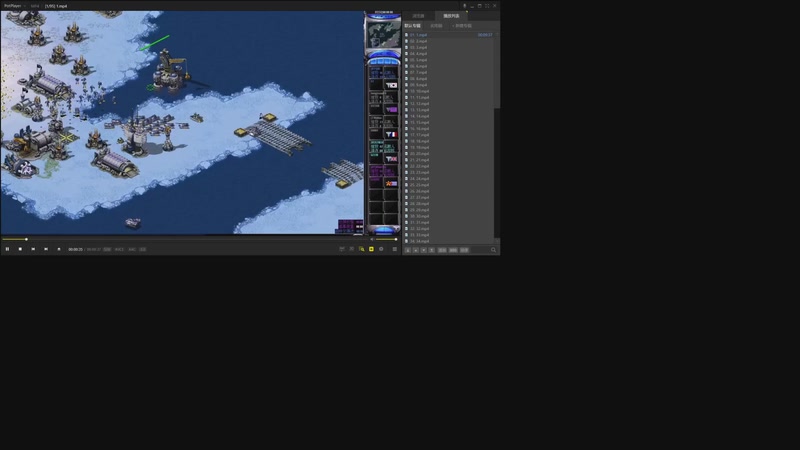Skip to the previous track
Screen dimensions: 800x450
(33, 249)
